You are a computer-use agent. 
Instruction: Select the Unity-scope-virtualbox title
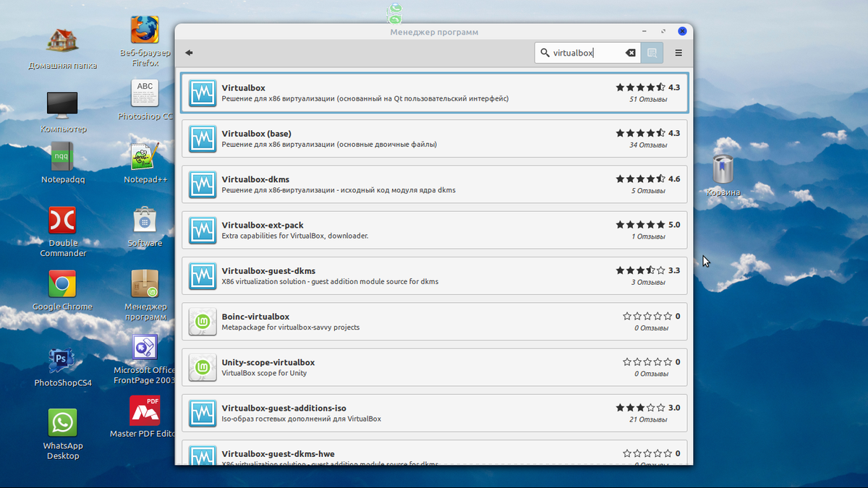[268, 362]
